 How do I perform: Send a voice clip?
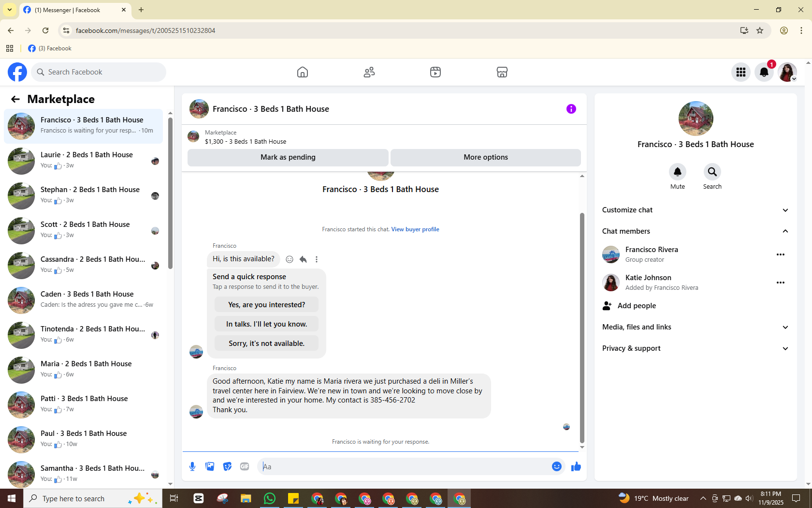pos(192,466)
